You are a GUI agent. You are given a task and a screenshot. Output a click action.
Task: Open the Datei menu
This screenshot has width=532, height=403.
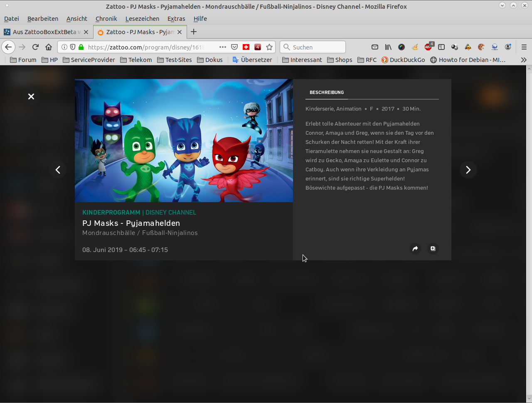[x=12, y=19]
